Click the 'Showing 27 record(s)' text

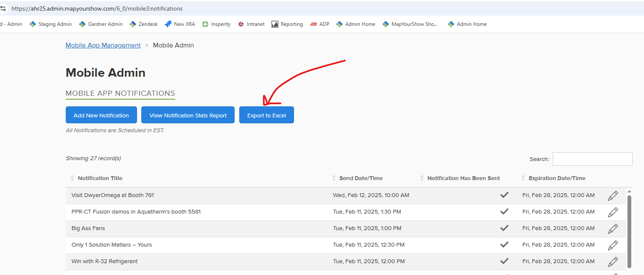93,158
